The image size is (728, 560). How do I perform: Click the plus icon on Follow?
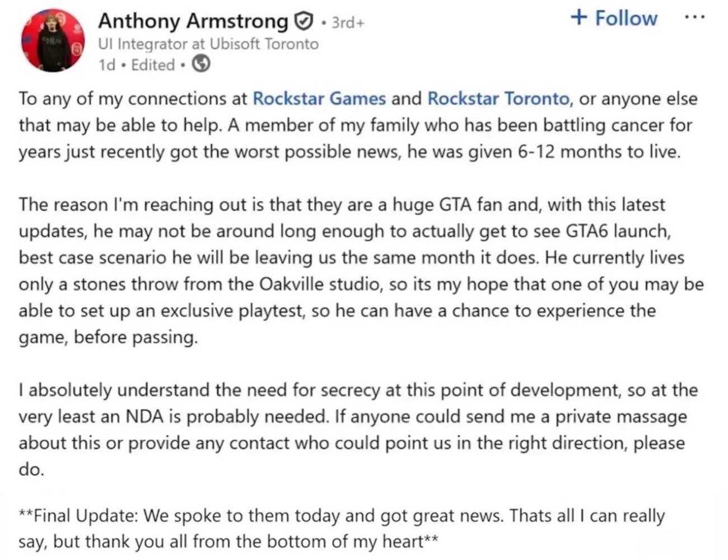click(578, 18)
